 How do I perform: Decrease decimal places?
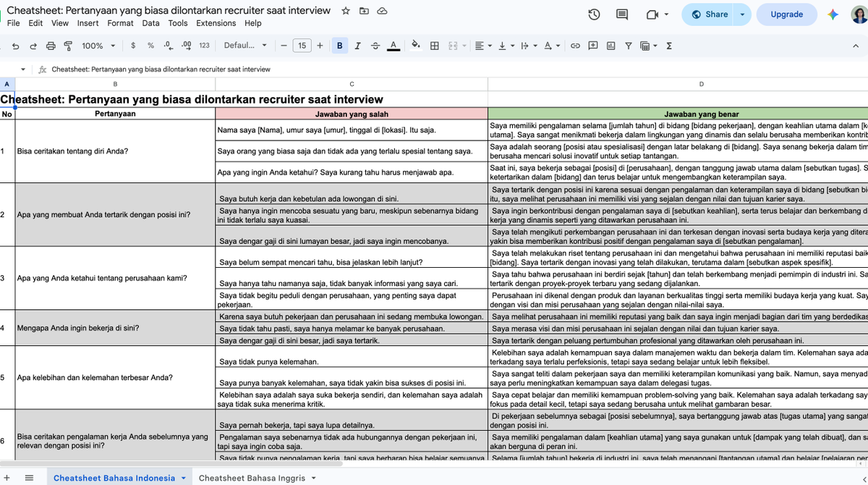[x=168, y=46]
